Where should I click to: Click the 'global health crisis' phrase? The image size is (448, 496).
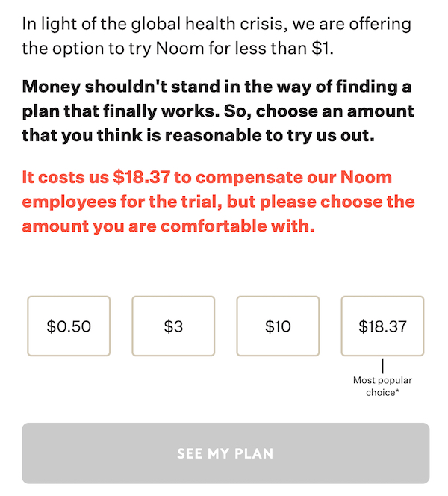[x=195, y=23]
